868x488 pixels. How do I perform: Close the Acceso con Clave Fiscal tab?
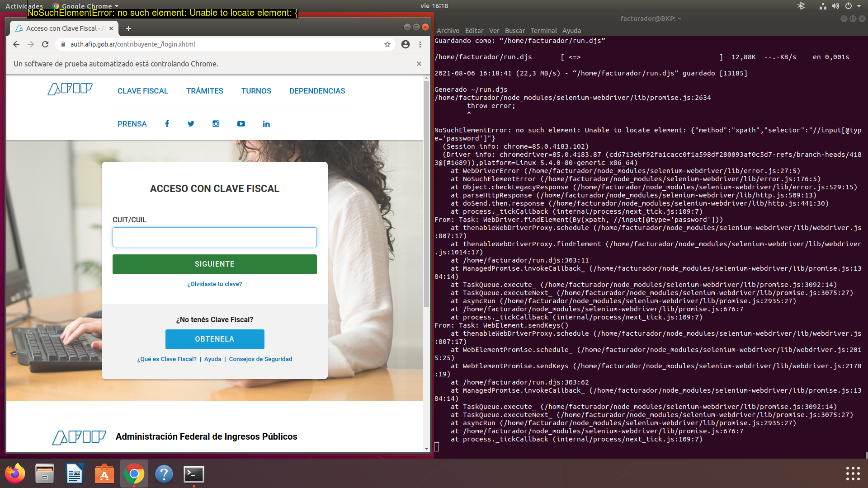(x=111, y=28)
